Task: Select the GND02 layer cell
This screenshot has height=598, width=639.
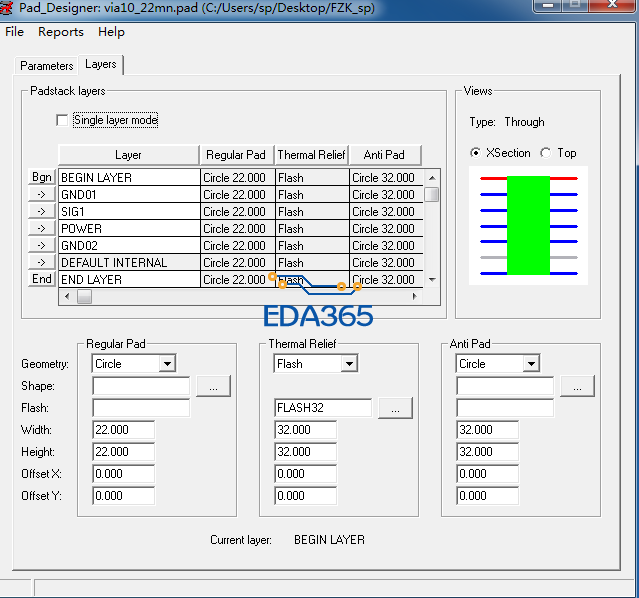Action: pyautogui.click(x=129, y=246)
